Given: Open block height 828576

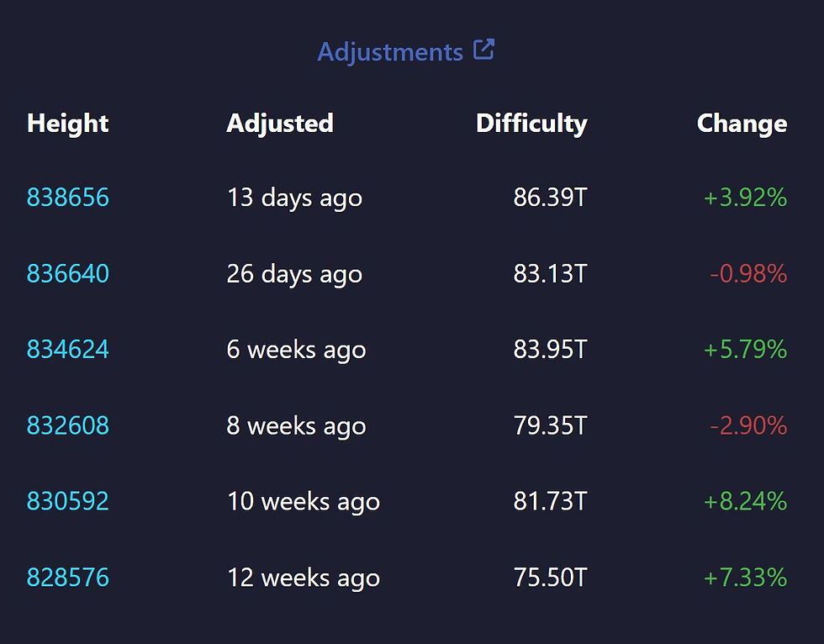Looking at the screenshot, I should (68, 578).
